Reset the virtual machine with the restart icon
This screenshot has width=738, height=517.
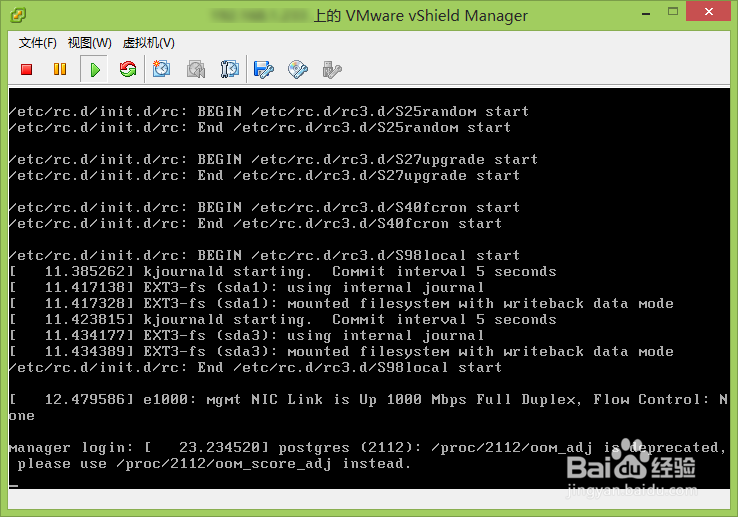[128, 70]
